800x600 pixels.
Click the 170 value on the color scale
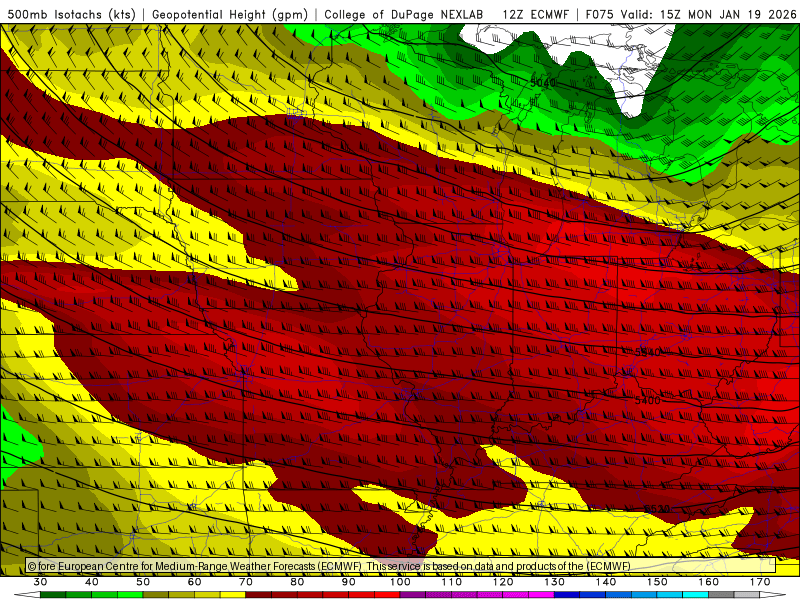coord(760,582)
